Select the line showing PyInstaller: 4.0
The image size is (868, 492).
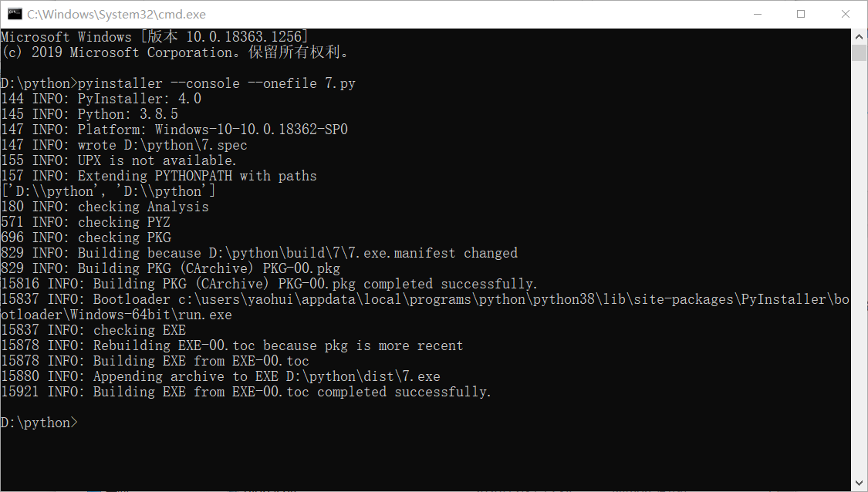[100, 98]
